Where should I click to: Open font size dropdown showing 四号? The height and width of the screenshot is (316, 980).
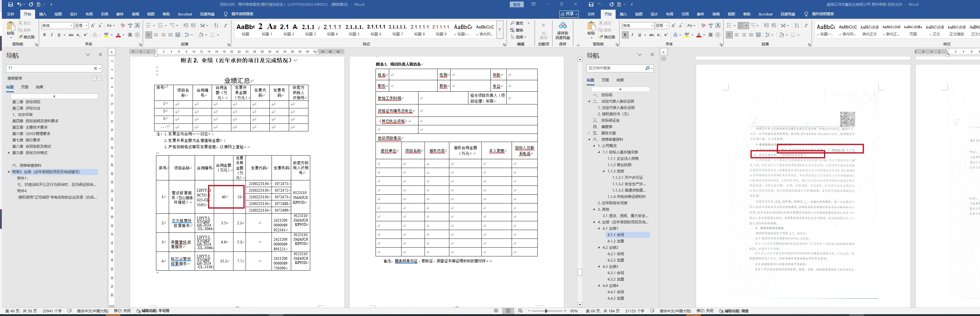pos(667,25)
